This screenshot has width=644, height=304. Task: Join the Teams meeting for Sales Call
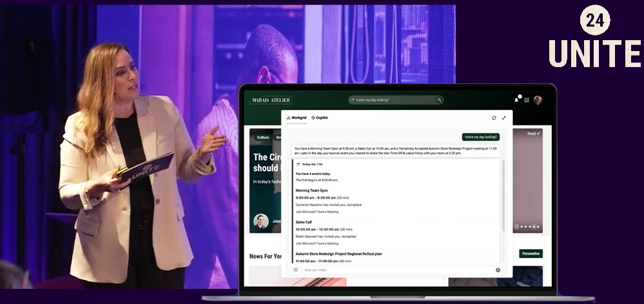click(317, 243)
